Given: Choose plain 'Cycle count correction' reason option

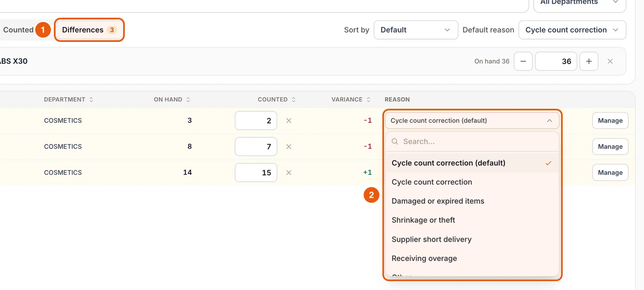Looking at the screenshot, I should click(x=472, y=182).
